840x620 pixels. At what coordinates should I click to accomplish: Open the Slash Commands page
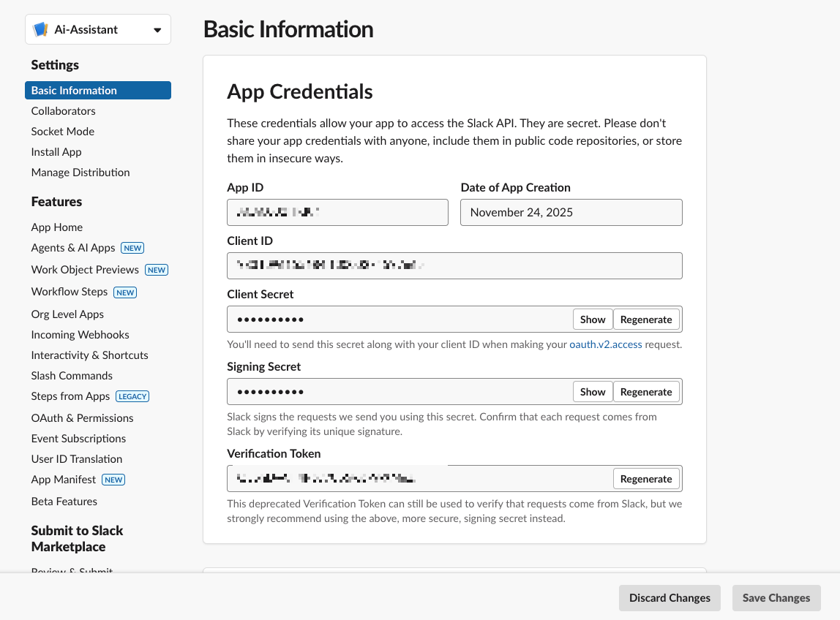[72, 376]
